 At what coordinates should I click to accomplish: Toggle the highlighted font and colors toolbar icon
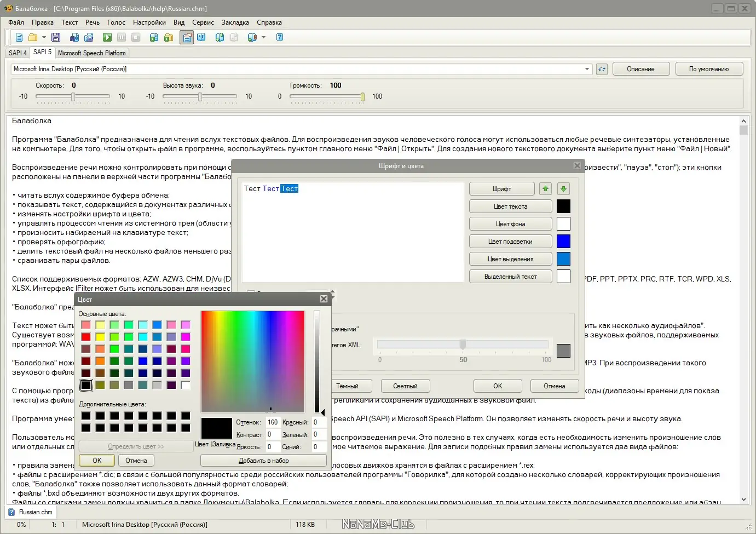pos(187,37)
